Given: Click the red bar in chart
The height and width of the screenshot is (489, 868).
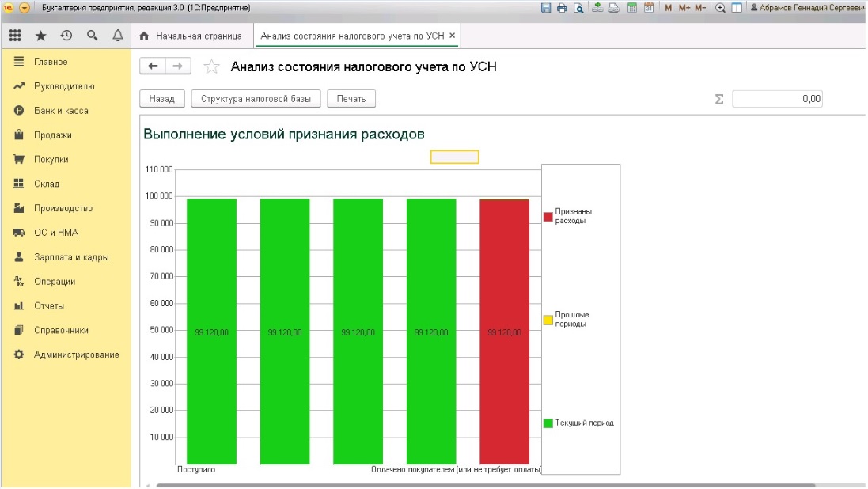Looking at the screenshot, I should click(504, 332).
